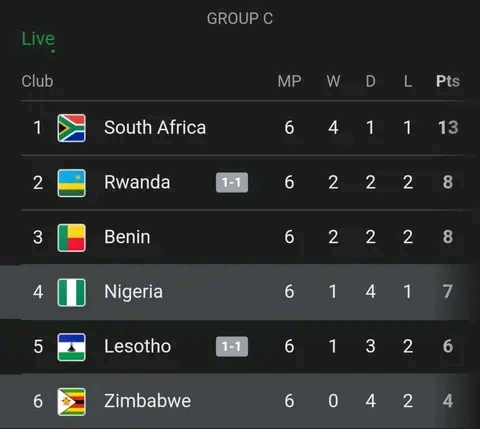Click the Club column header

point(37,81)
